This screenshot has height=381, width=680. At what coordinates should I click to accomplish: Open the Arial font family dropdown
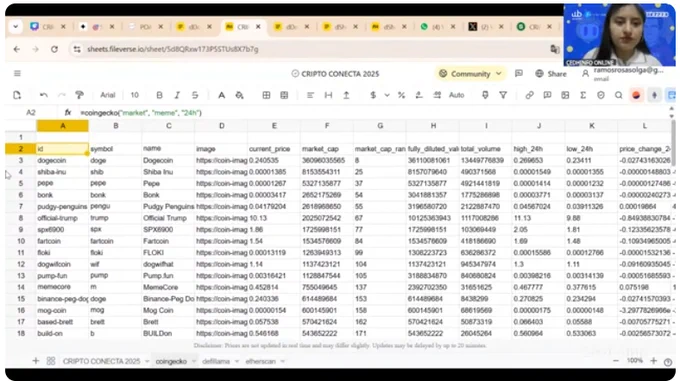pos(108,95)
